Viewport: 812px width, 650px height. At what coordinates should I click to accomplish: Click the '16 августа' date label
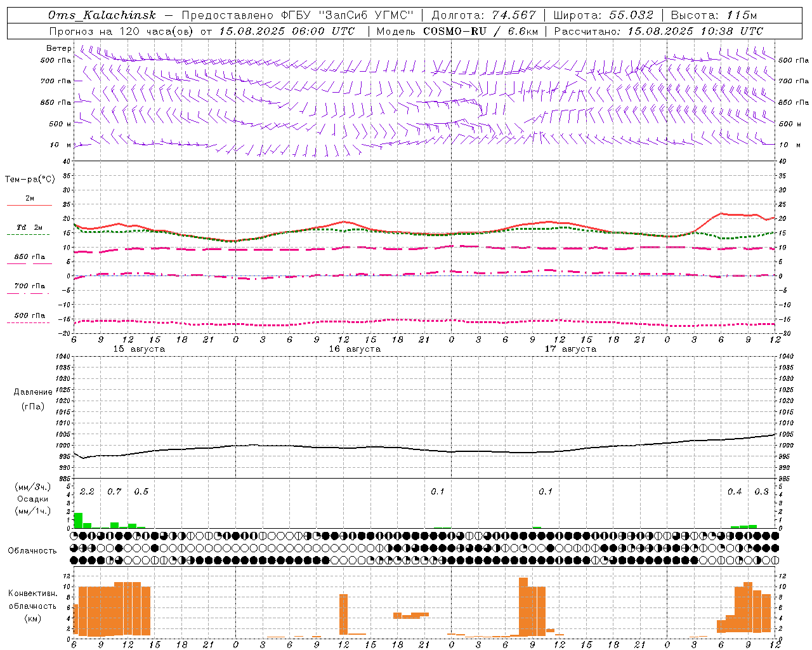click(x=355, y=349)
